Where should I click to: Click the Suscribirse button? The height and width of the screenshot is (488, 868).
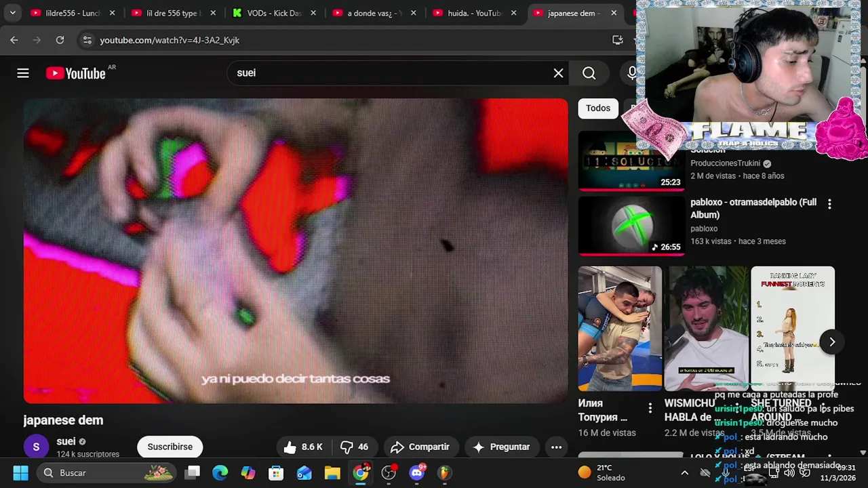[170, 447]
